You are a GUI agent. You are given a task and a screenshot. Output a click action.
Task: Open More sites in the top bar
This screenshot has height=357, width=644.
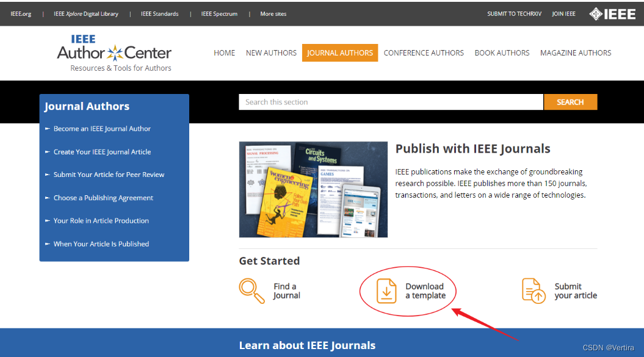pyautogui.click(x=273, y=13)
